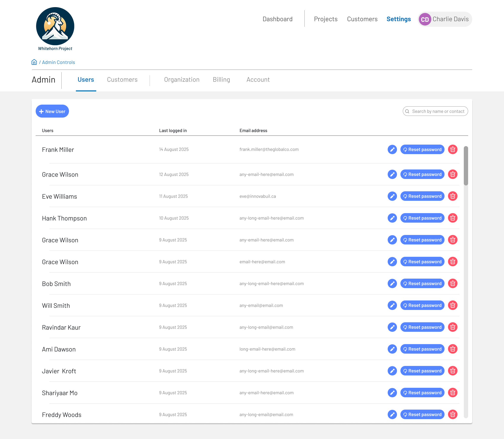Click the New User button
504x439 pixels.
(x=52, y=111)
